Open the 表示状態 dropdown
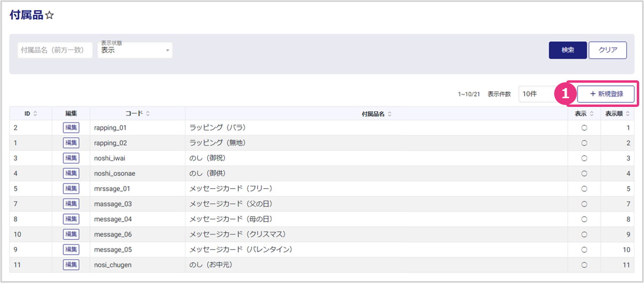The width and height of the screenshot is (644, 283). pyautogui.click(x=135, y=50)
